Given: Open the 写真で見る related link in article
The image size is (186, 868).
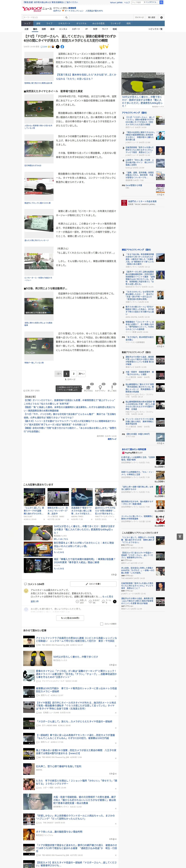Looking at the screenshot, I should point(86,77).
